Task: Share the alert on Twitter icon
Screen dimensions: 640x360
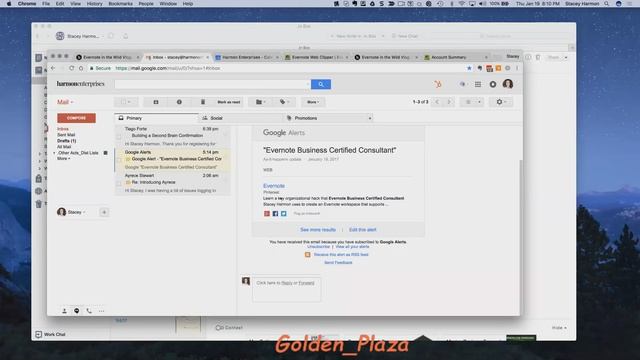Action: (283, 213)
